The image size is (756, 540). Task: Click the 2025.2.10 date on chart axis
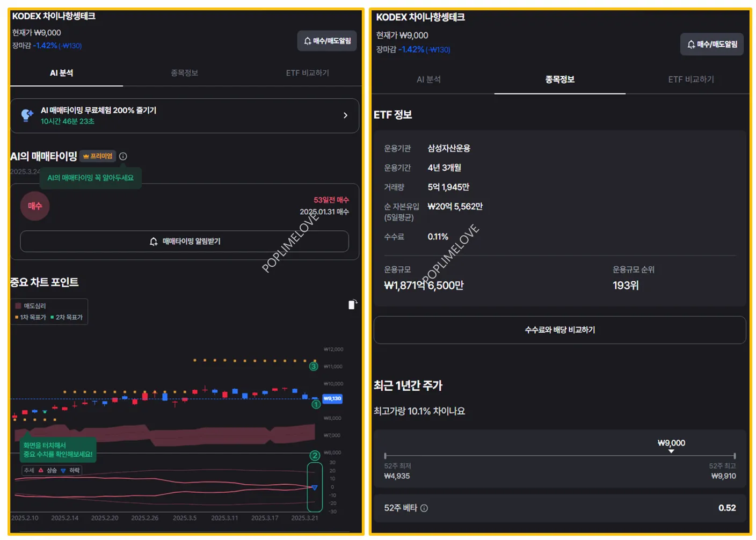click(25, 518)
